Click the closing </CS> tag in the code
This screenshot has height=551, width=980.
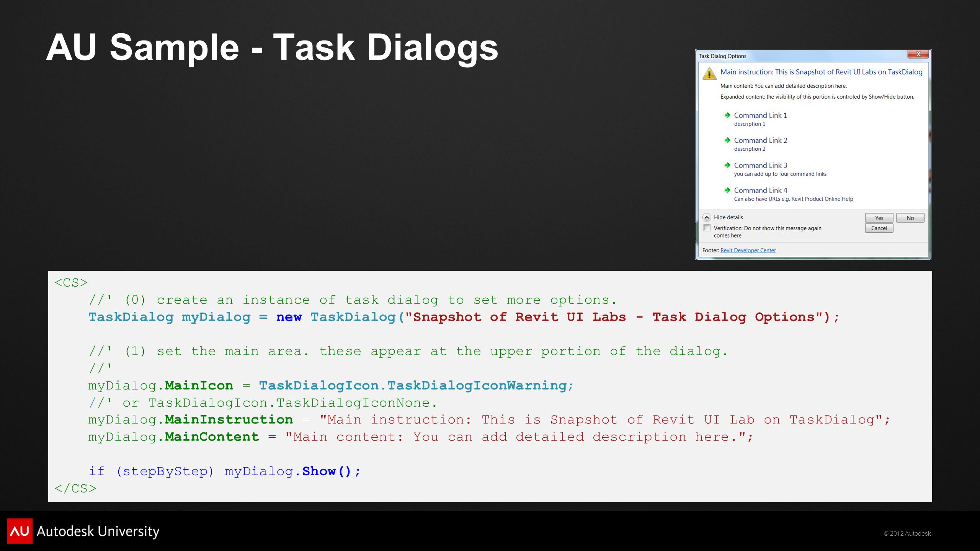(75, 489)
